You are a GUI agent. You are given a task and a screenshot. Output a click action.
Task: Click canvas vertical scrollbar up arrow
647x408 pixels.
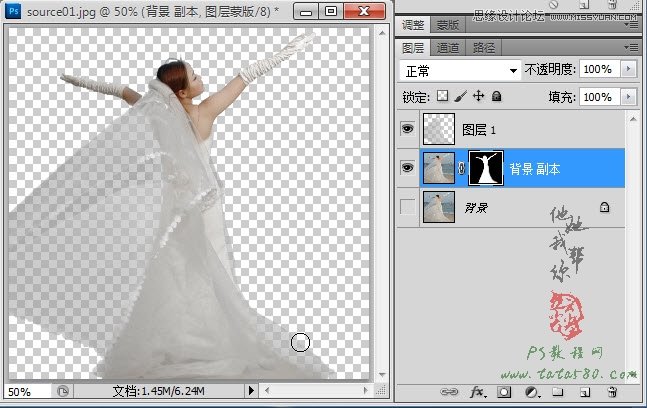pos(382,33)
